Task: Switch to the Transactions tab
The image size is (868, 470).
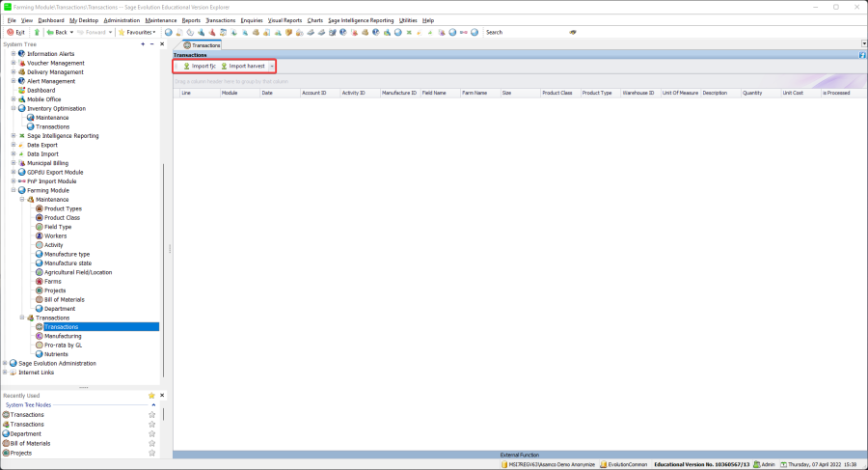Action: click(x=202, y=44)
